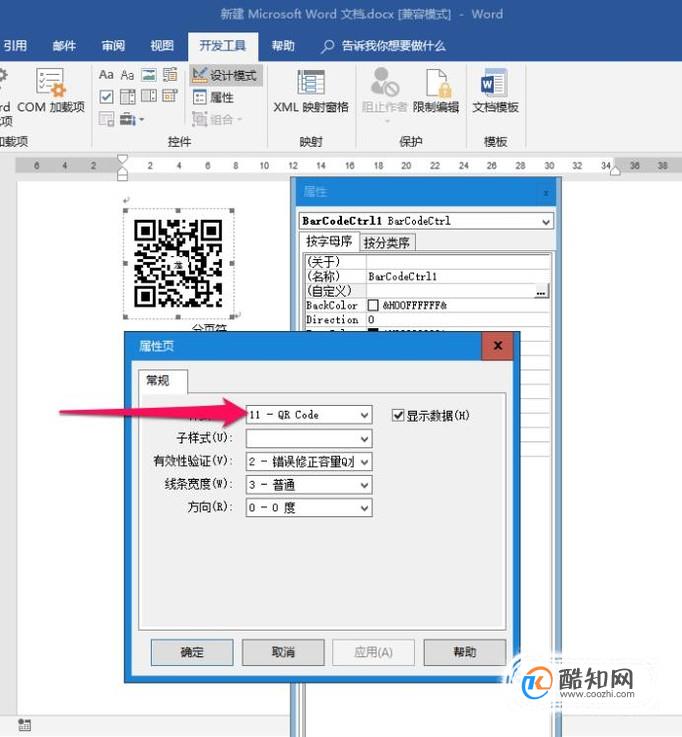Click the 确定 button

tap(192, 652)
